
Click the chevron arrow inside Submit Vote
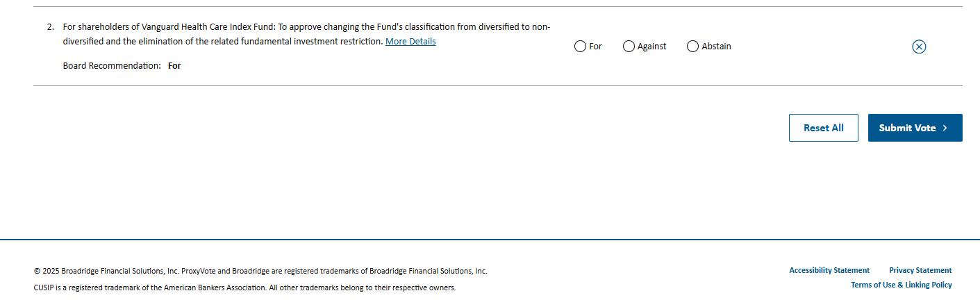pos(945,128)
